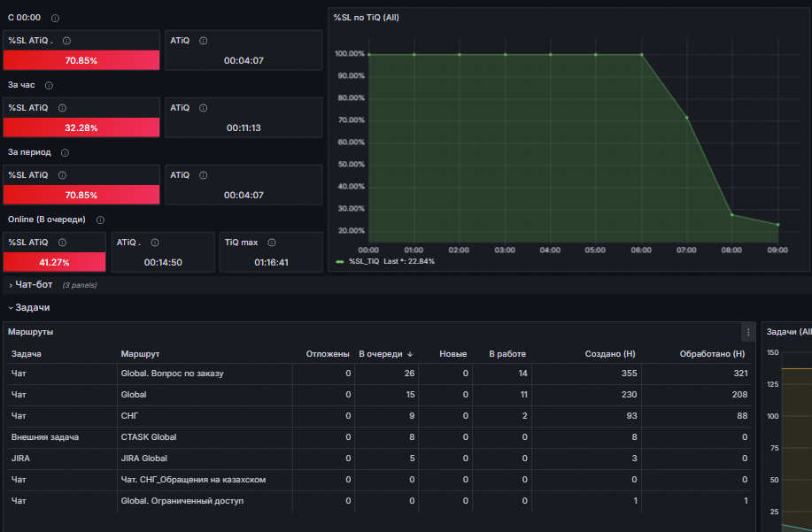The image size is (812, 532).
Task: Click the chart data point at 08:00
Action: [x=731, y=215]
